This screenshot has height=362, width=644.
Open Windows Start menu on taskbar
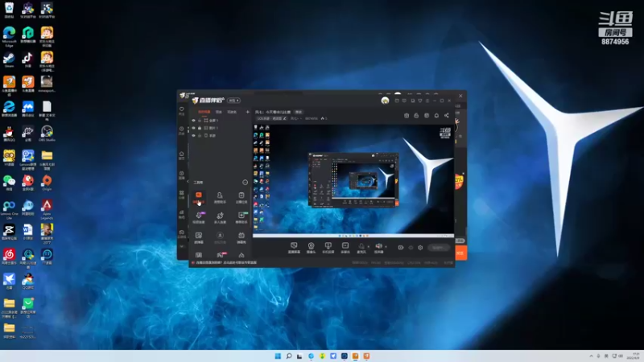click(278, 356)
